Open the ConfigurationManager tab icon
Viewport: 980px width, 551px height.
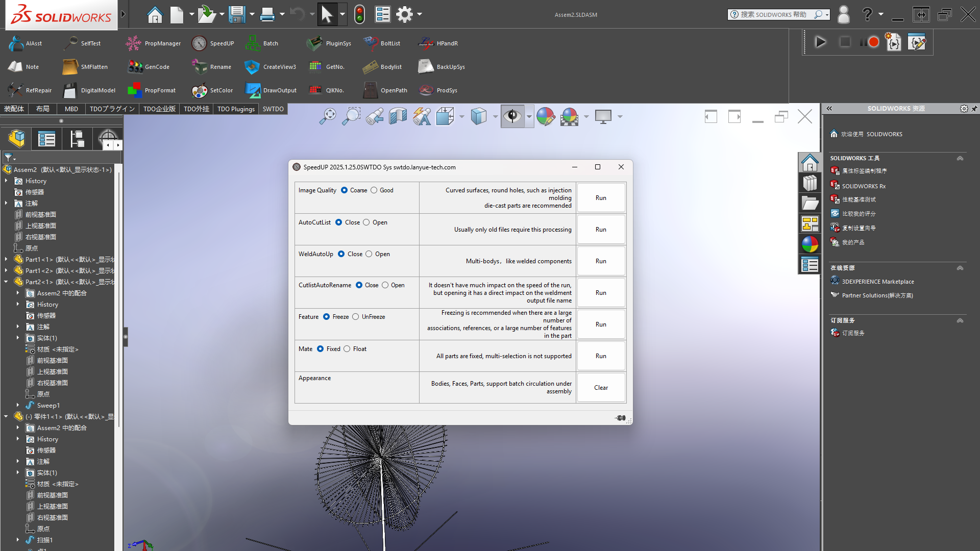tap(77, 139)
